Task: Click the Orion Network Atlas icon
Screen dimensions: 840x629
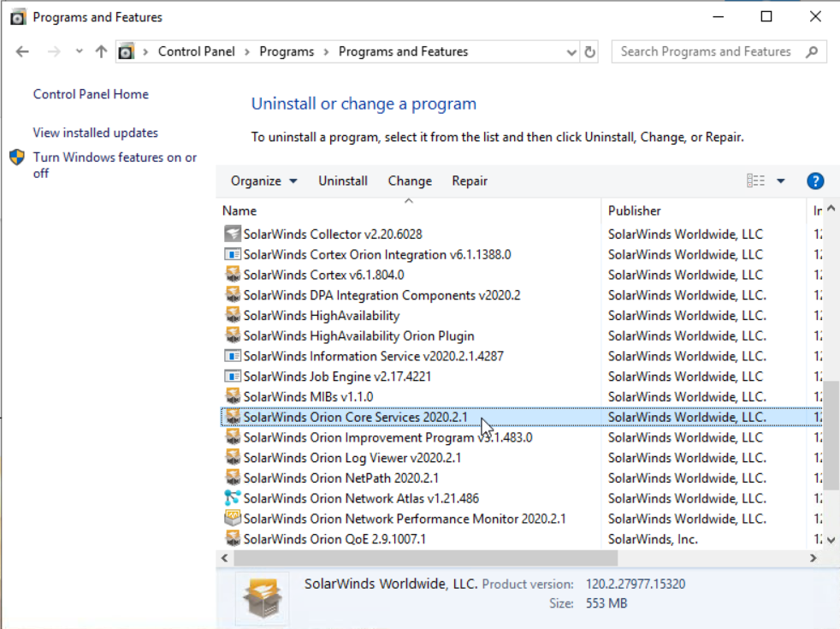Action: coord(232,499)
